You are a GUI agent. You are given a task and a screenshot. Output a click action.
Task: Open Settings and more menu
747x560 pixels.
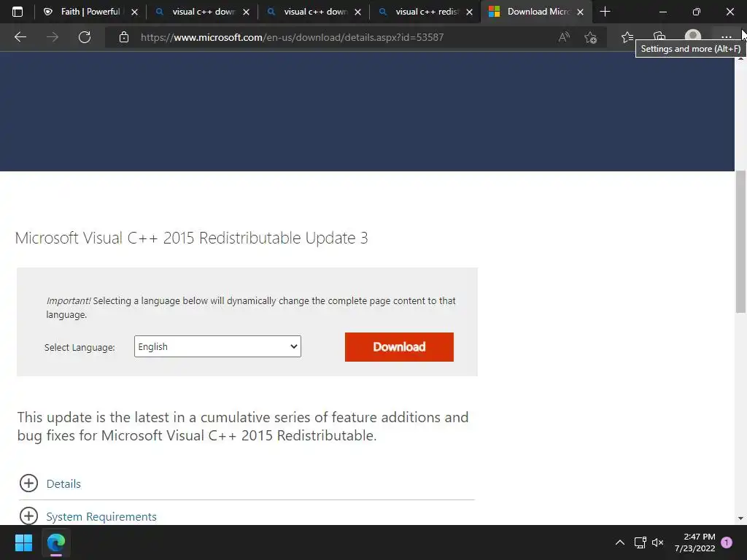click(x=726, y=37)
